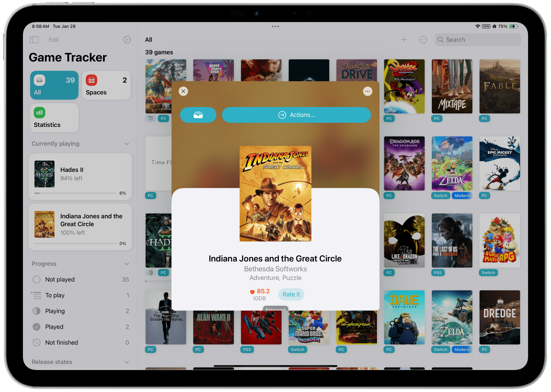Click Modern tag under Echoes of Wisdom
Image resolution: width=551 pixels, height=392 pixels.
point(462,196)
